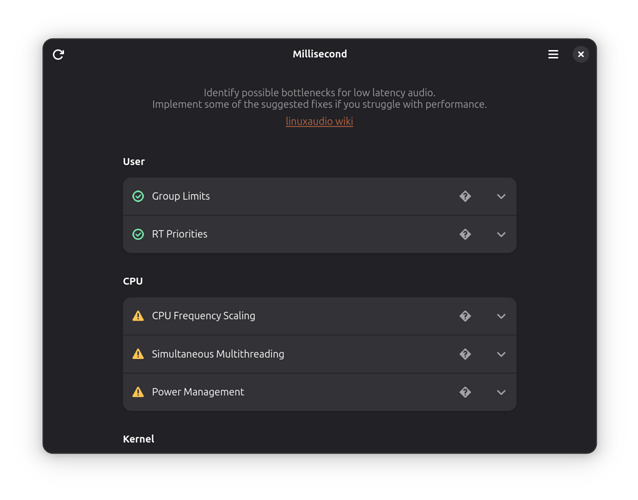Open the linuxaudio wiki link

(x=319, y=122)
